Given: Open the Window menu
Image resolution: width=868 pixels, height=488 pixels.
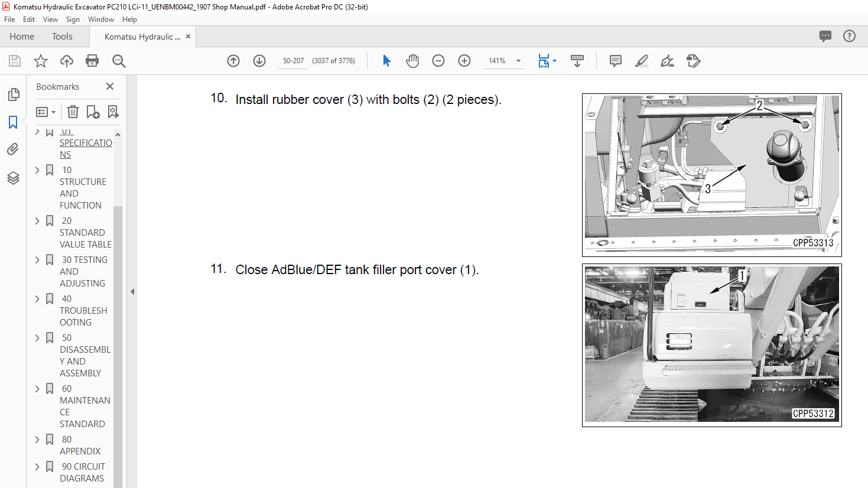Looking at the screenshot, I should [101, 19].
